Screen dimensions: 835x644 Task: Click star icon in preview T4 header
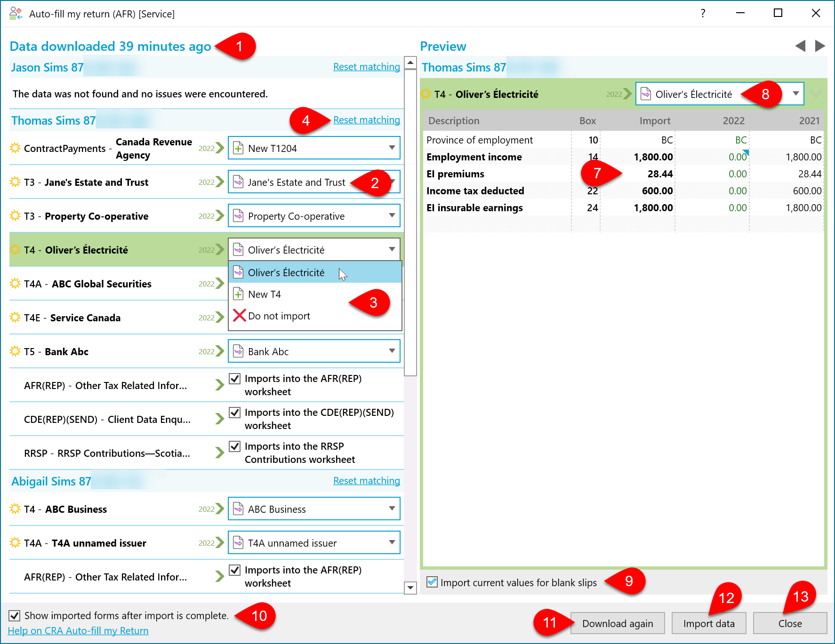click(426, 94)
